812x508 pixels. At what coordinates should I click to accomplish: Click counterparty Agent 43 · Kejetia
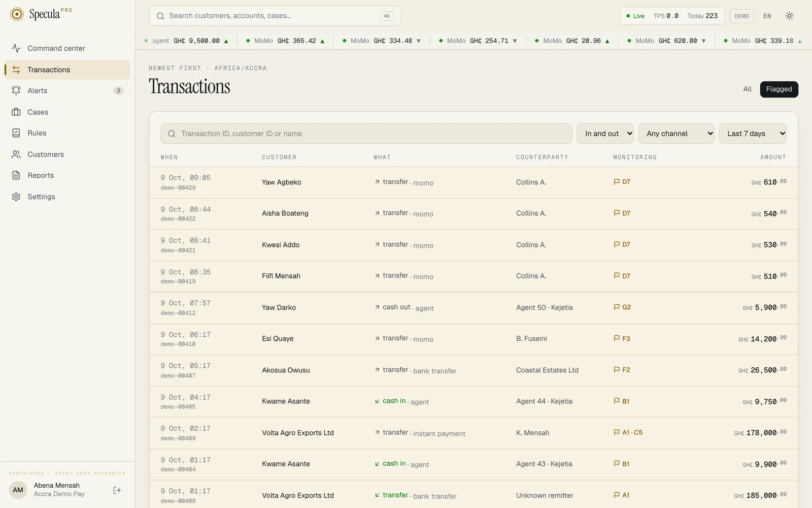click(544, 464)
